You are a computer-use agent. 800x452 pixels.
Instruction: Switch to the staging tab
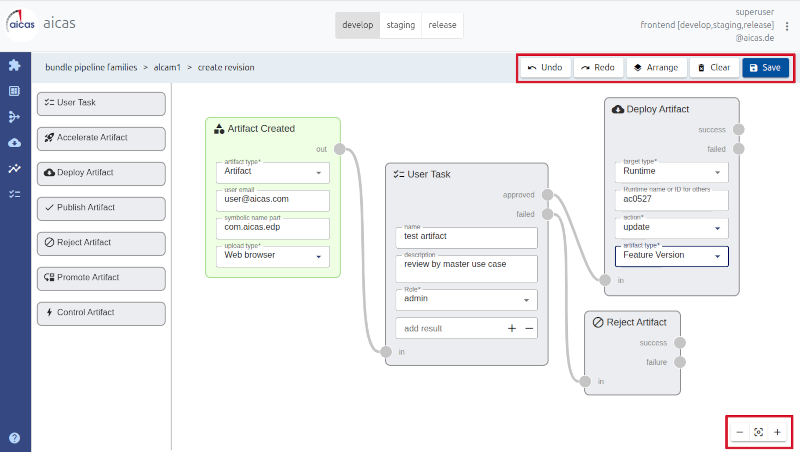pyautogui.click(x=400, y=25)
